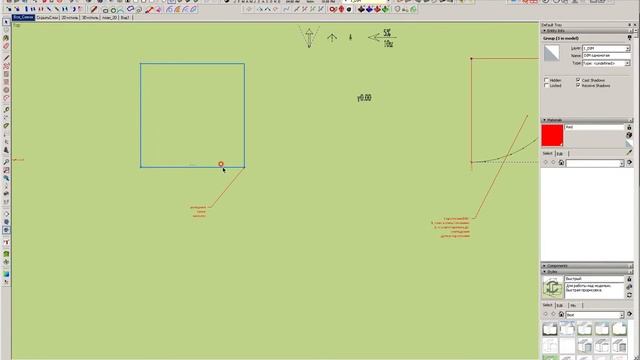Switch to the Гор_Схема scene tab
Screen dimensions: 640x360
(23, 18)
